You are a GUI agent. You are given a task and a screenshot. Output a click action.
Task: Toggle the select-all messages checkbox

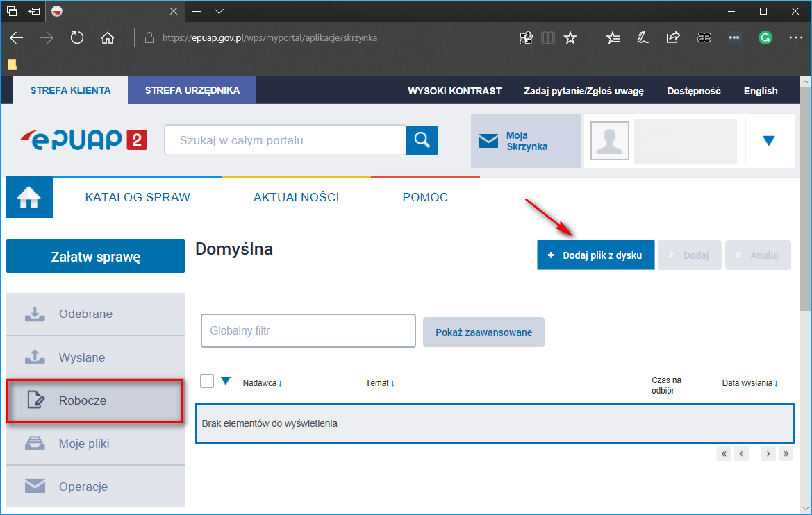[x=207, y=381]
